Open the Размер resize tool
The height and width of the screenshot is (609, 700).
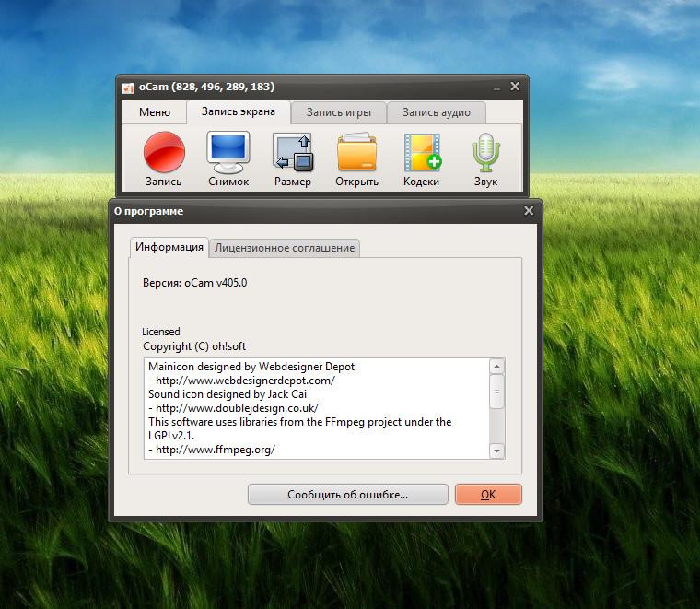(293, 158)
